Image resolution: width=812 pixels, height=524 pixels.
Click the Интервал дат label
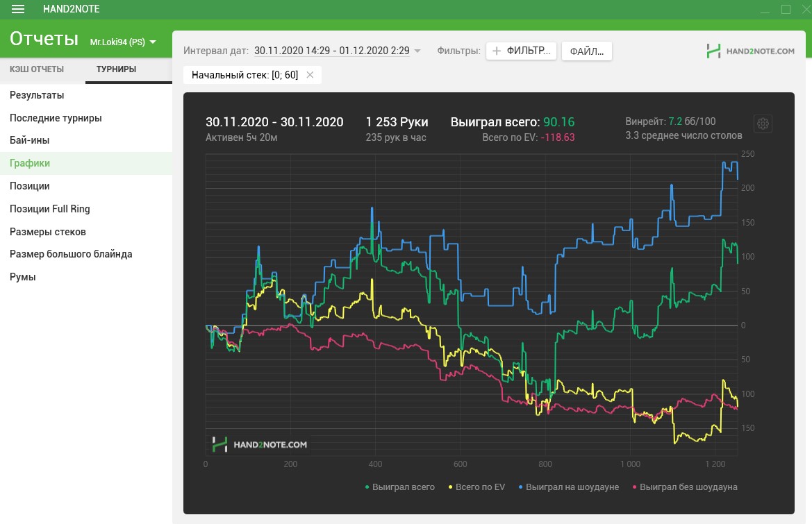(x=215, y=51)
